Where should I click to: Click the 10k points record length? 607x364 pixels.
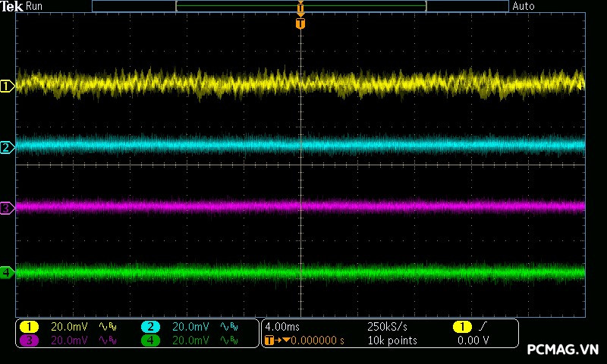pyautogui.click(x=392, y=340)
